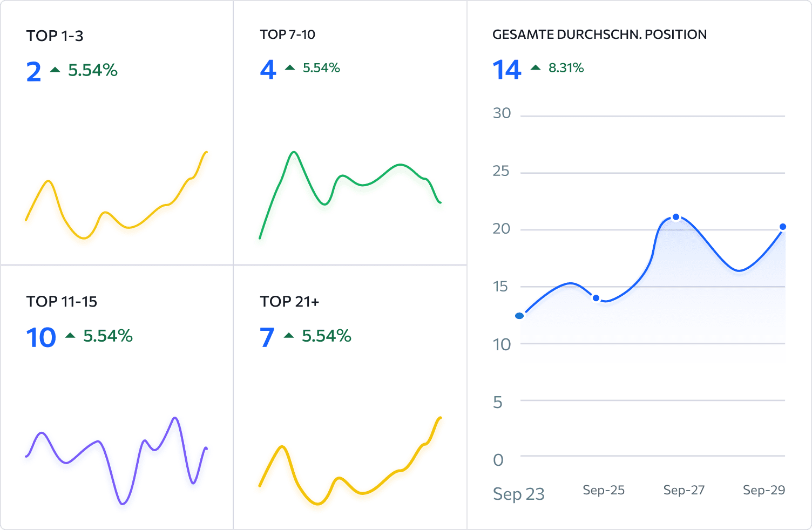Select the data point near Sep-25 on chart
Screen dimensions: 812x530
coord(596,298)
